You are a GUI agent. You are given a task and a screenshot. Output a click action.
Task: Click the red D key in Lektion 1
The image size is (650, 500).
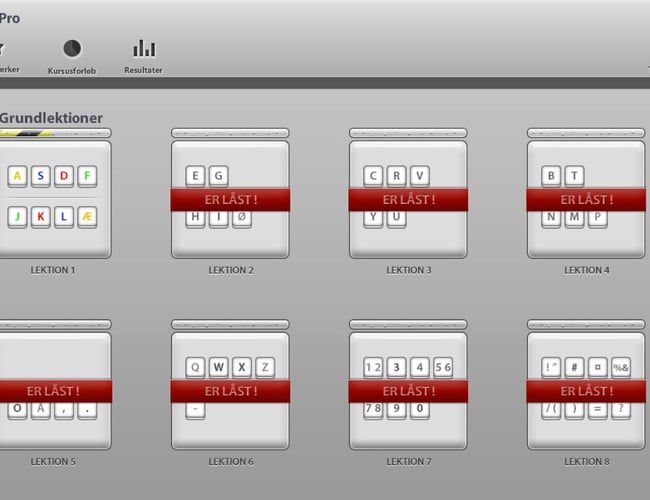click(x=64, y=177)
